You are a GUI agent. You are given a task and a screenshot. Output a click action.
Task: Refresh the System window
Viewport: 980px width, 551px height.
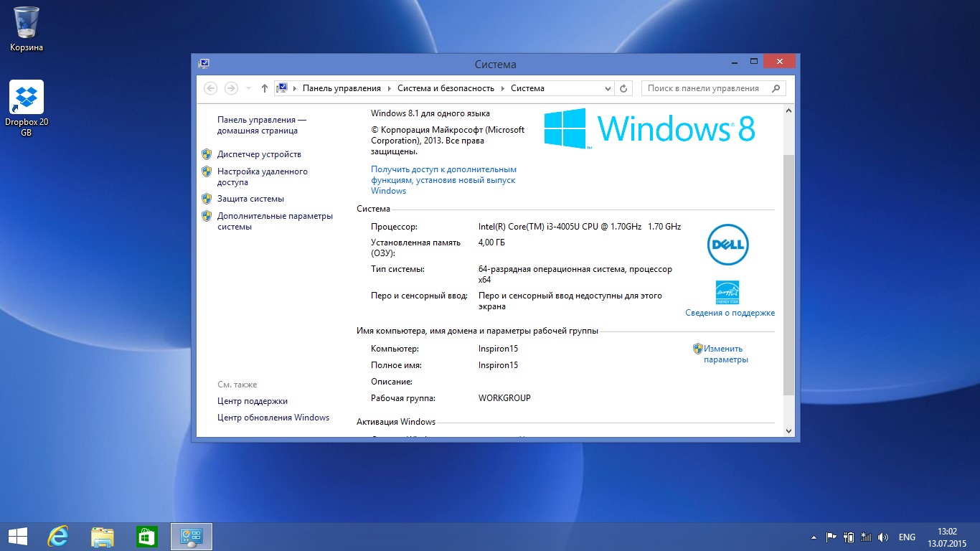[x=624, y=88]
